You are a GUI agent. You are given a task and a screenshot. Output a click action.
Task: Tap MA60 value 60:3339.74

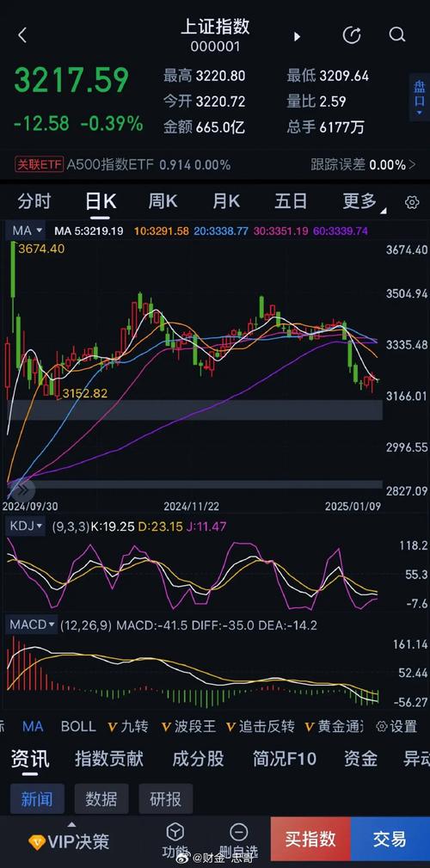click(x=341, y=231)
